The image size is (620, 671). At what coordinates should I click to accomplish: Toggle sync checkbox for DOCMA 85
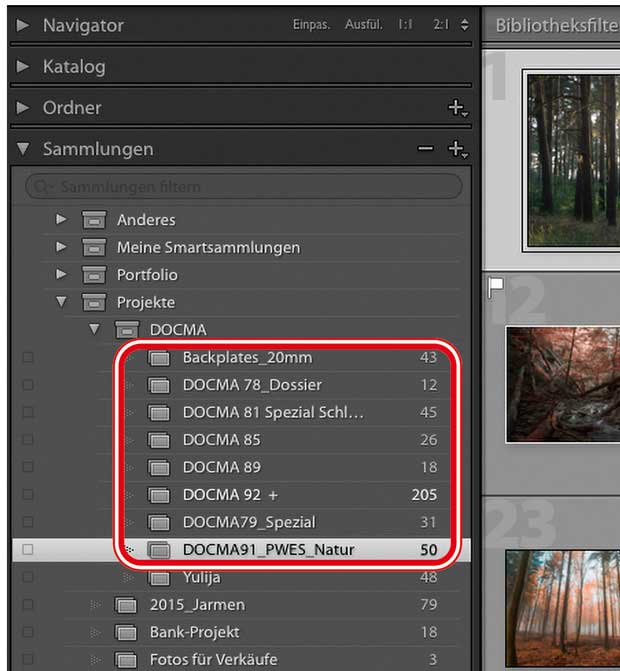pyautogui.click(x=28, y=439)
